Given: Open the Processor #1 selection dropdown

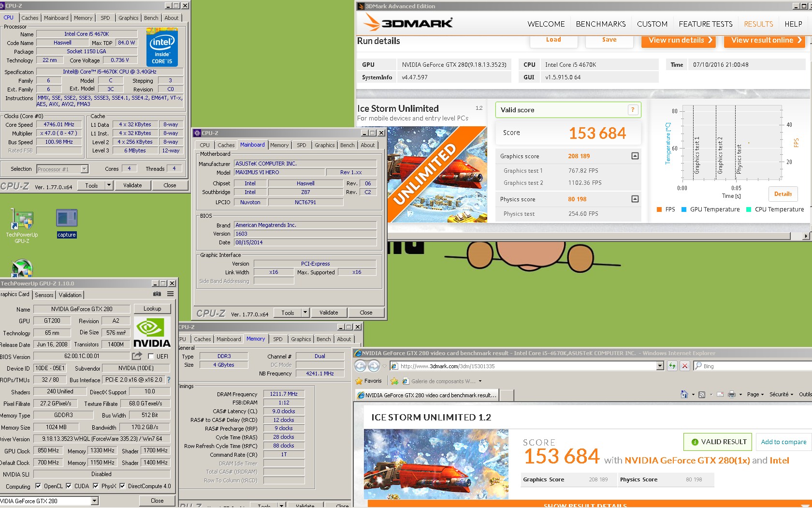Looking at the screenshot, I should pyautogui.click(x=85, y=169).
